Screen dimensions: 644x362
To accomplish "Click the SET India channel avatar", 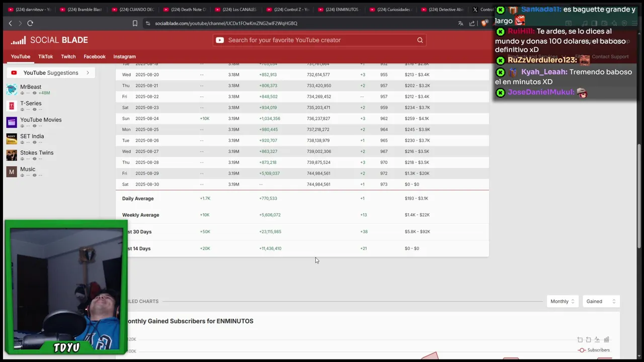I will click(x=12, y=139).
